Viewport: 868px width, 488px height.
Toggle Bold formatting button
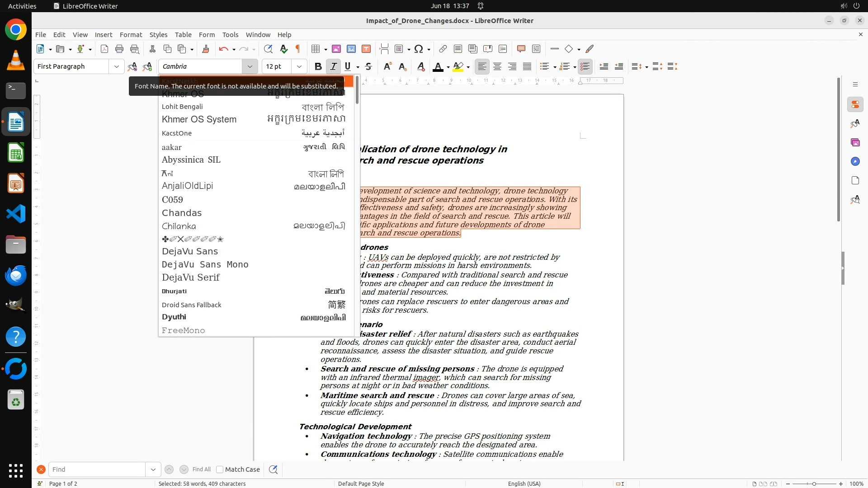click(318, 66)
